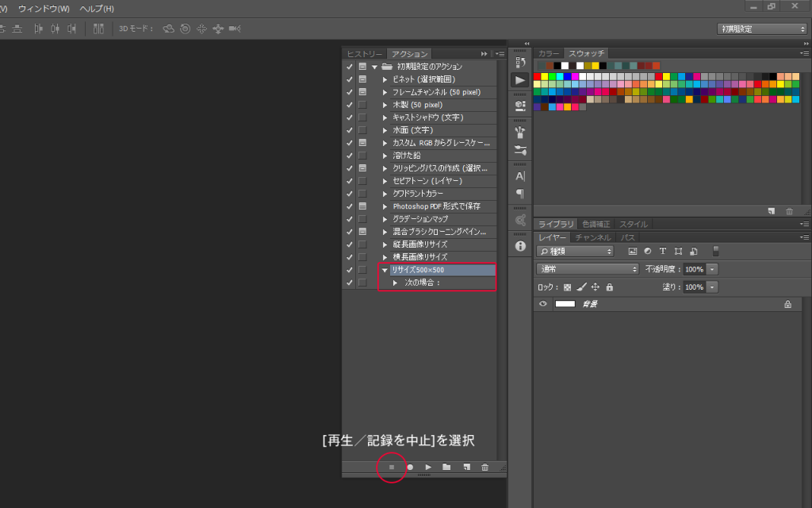Open the ウィンドウ(W) menu

click(44, 9)
